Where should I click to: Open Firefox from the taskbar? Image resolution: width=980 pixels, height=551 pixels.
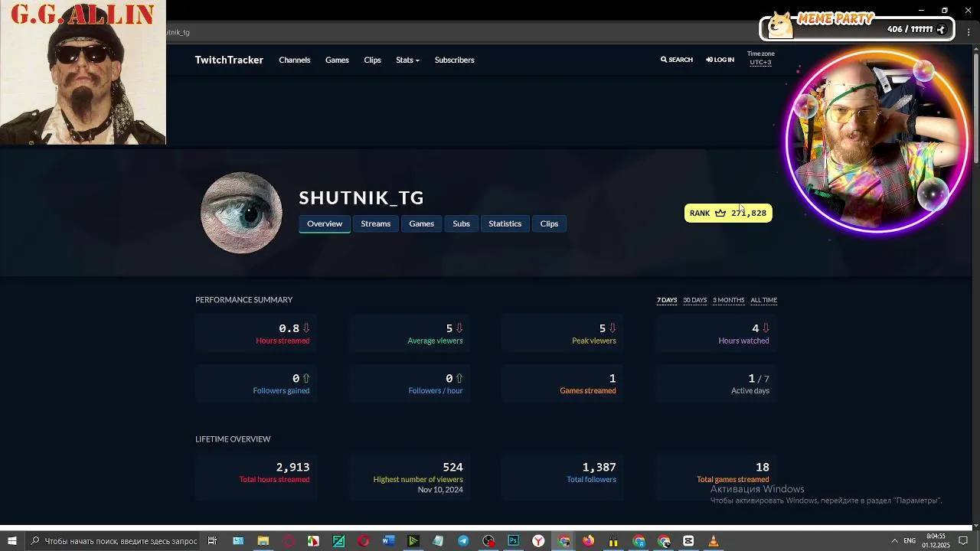point(588,541)
